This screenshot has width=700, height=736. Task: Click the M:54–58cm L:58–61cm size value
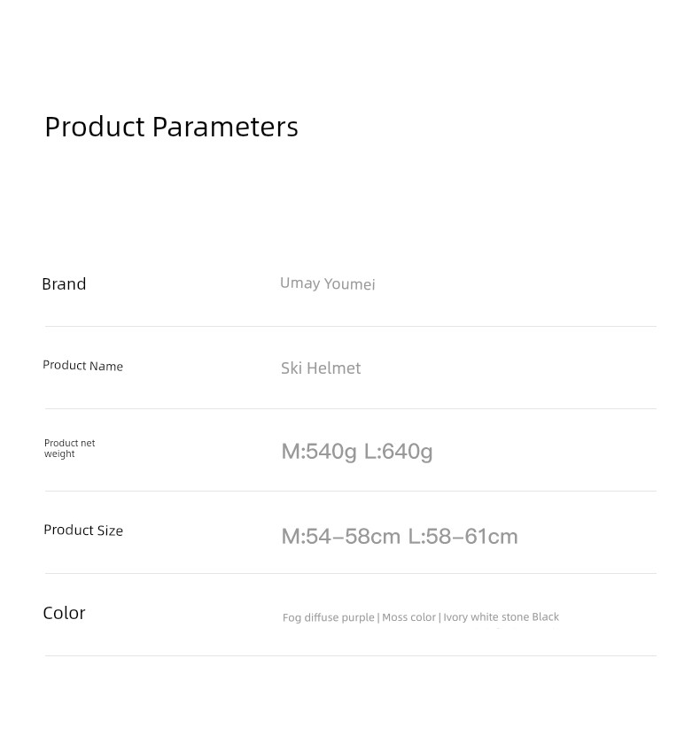click(x=400, y=536)
